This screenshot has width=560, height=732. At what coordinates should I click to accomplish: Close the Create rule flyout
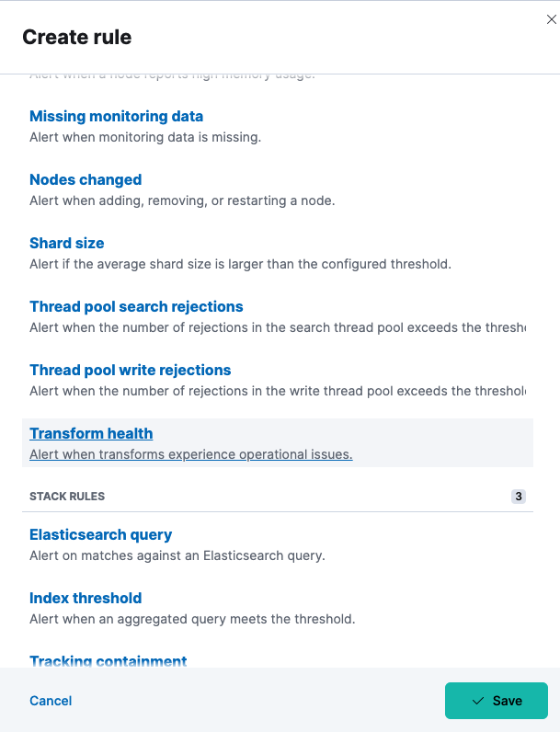coord(551,19)
